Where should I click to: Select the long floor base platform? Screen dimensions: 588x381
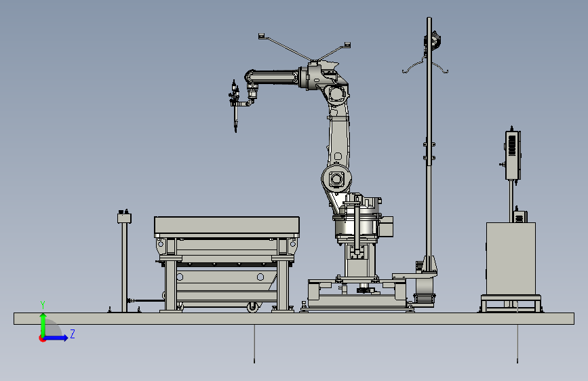click(294, 319)
